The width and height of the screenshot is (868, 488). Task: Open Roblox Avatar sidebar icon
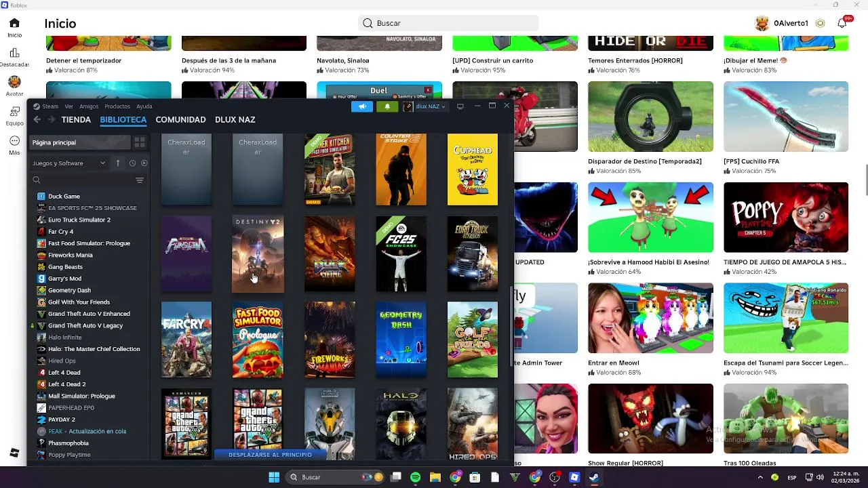tap(14, 82)
